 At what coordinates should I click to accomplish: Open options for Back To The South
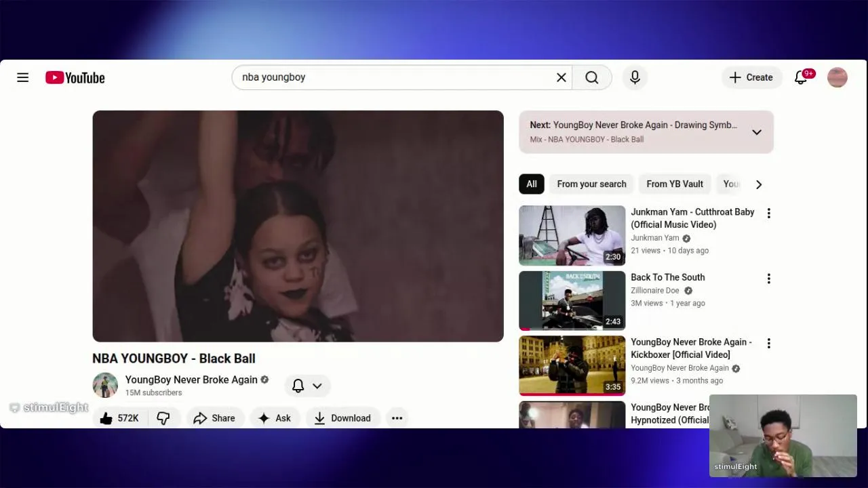(769, 279)
